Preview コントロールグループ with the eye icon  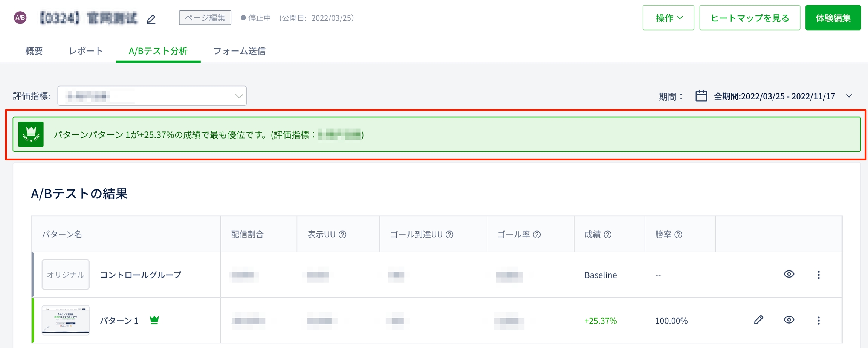(x=789, y=274)
